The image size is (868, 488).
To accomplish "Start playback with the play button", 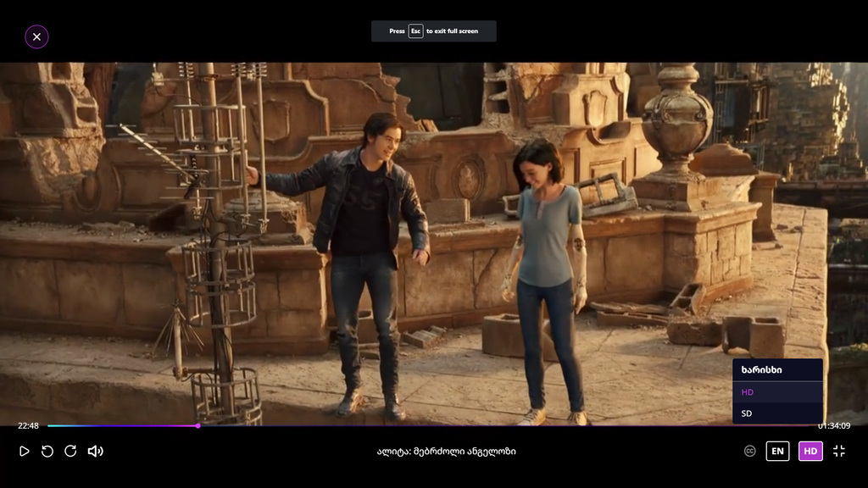I will [25, 452].
